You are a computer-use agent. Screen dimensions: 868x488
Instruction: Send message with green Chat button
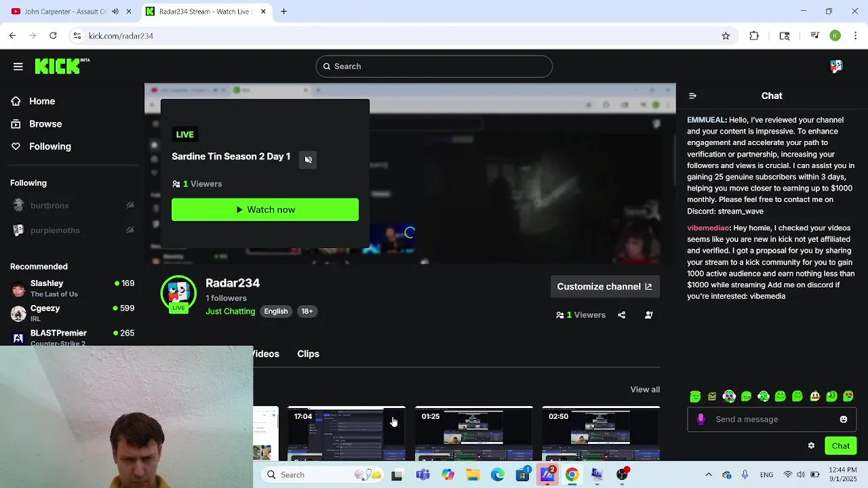(x=840, y=445)
